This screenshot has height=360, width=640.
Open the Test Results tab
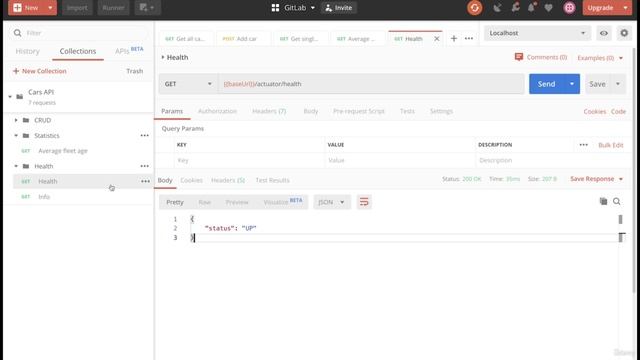272,180
